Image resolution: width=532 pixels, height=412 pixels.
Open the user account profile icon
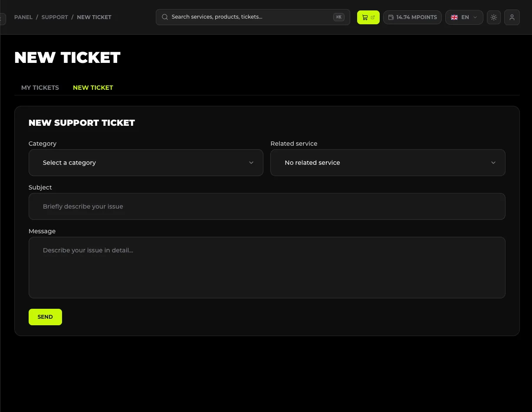pyautogui.click(x=512, y=17)
